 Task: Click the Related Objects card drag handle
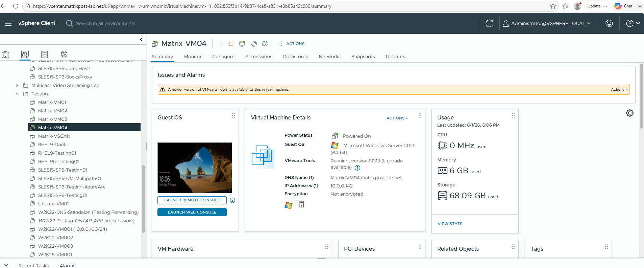(x=513, y=247)
